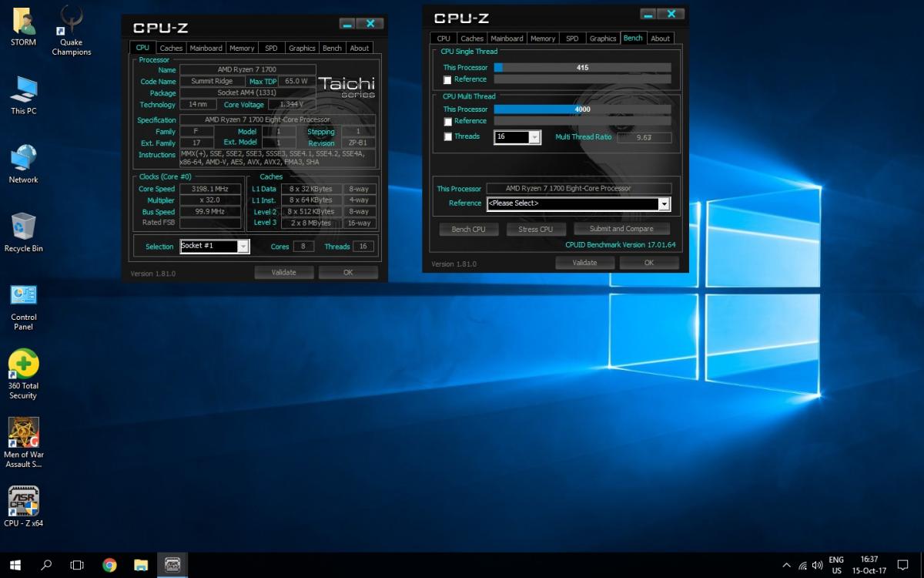The image size is (924, 578).
Task: Select Caches tab in Bench window
Action: [472, 39]
